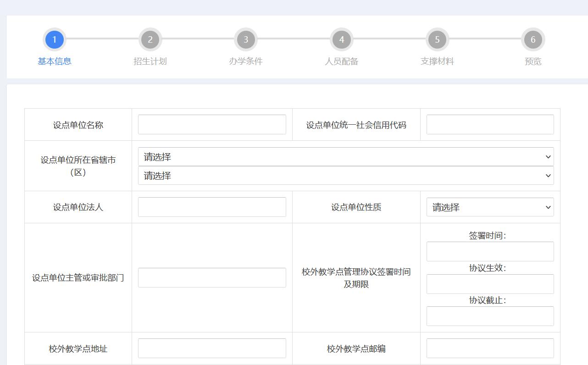The image size is (588, 365).
Task: Click step 2 circle for 招生计划
Action: click(150, 39)
